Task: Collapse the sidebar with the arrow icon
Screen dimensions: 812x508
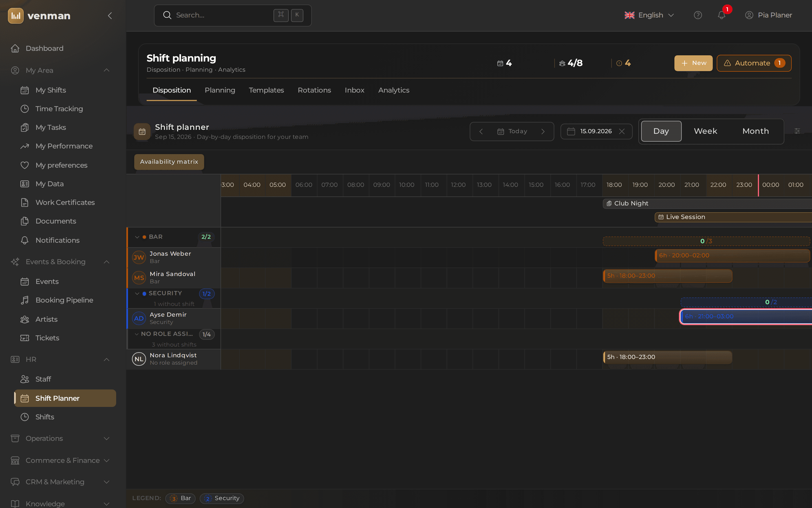Action: pyautogui.click(x=110, y=16)
